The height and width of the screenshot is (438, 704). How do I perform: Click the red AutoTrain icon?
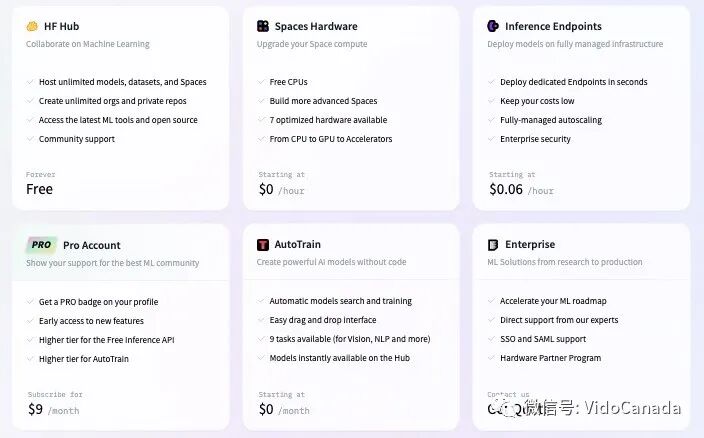263,245
